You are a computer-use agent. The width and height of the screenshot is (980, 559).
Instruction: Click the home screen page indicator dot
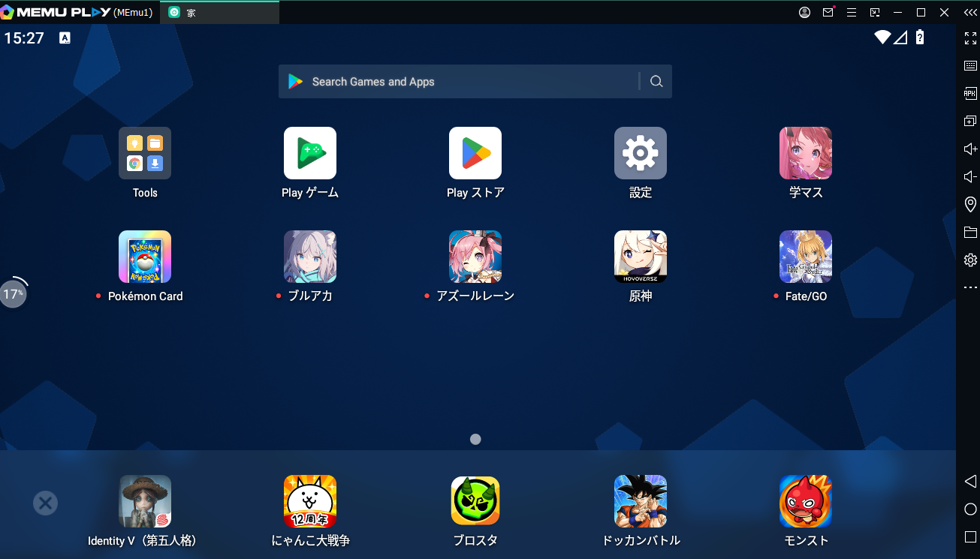click(x=475, y=440)
